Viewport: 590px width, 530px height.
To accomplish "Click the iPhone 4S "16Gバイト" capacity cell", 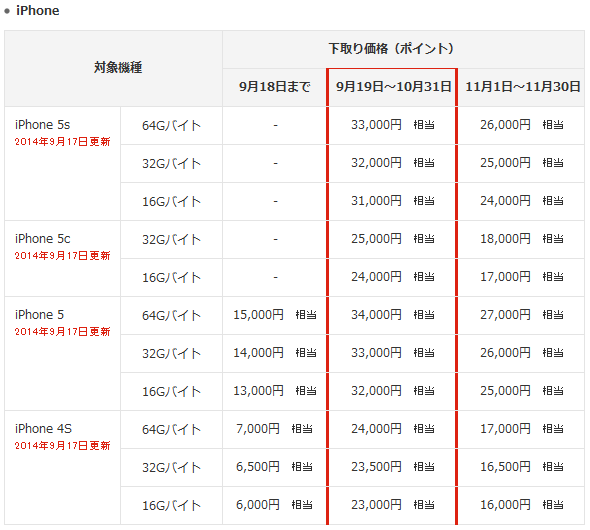I will (x=171, y=506).
